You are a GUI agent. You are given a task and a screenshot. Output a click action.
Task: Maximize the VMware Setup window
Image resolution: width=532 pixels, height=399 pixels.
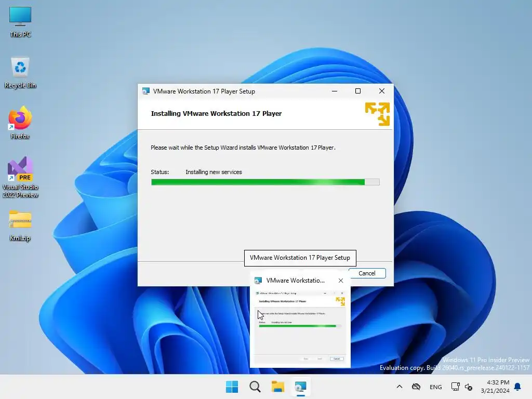click(357, 91)
